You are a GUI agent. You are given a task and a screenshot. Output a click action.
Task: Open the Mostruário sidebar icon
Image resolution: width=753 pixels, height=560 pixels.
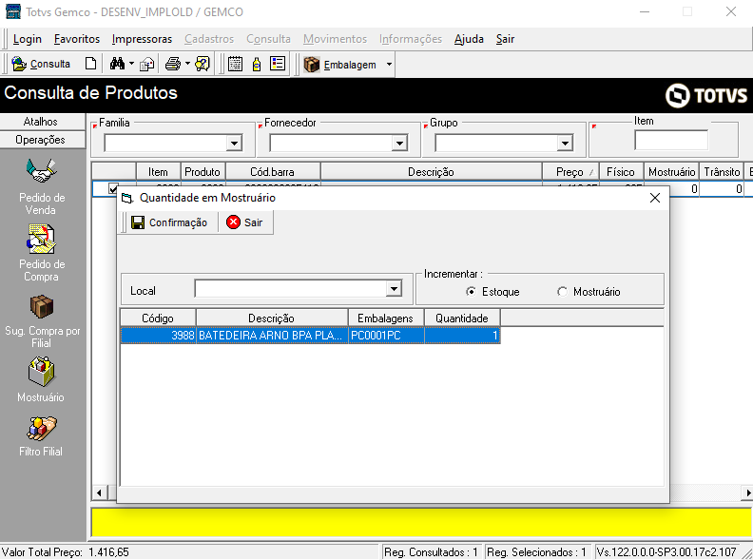pyautogui.click(x=41, y=371)
